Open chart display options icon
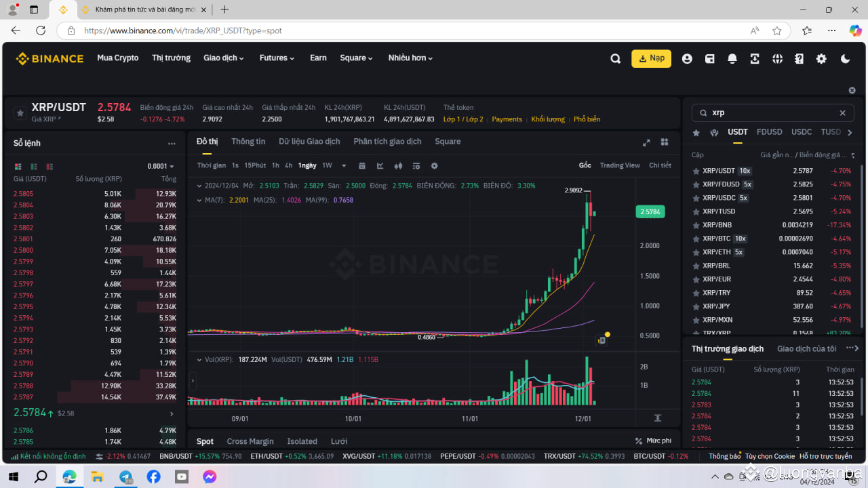868x488 pixels. click(x=416, y=166)
